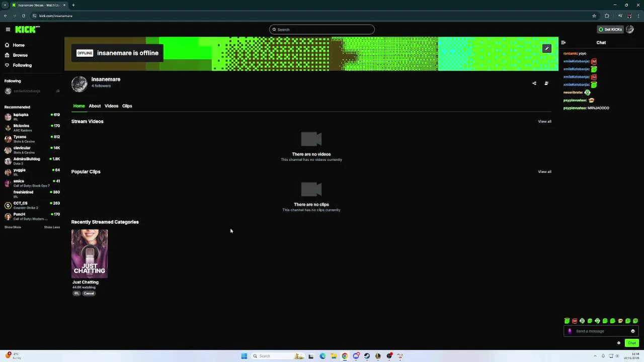Open clavicular recommended channel
The width and height of the screenshot is (644, 362).
point(32,150)
